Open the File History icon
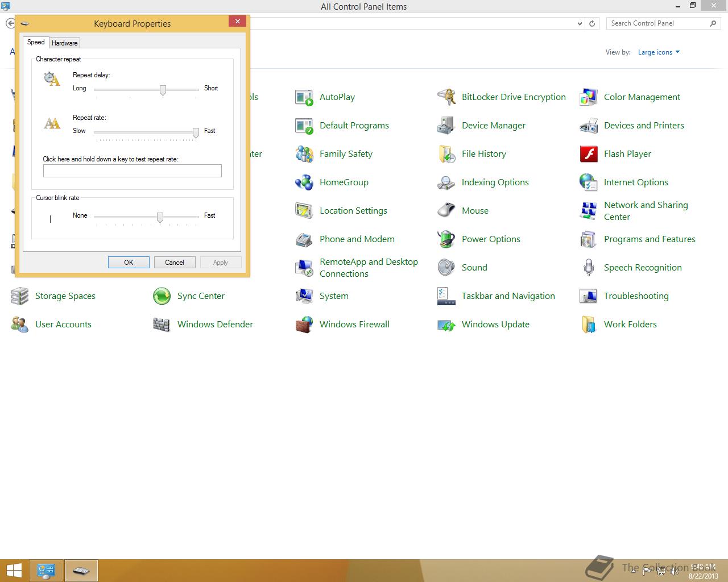The height and width of the screenshot is (582, 728). [446, 154]
